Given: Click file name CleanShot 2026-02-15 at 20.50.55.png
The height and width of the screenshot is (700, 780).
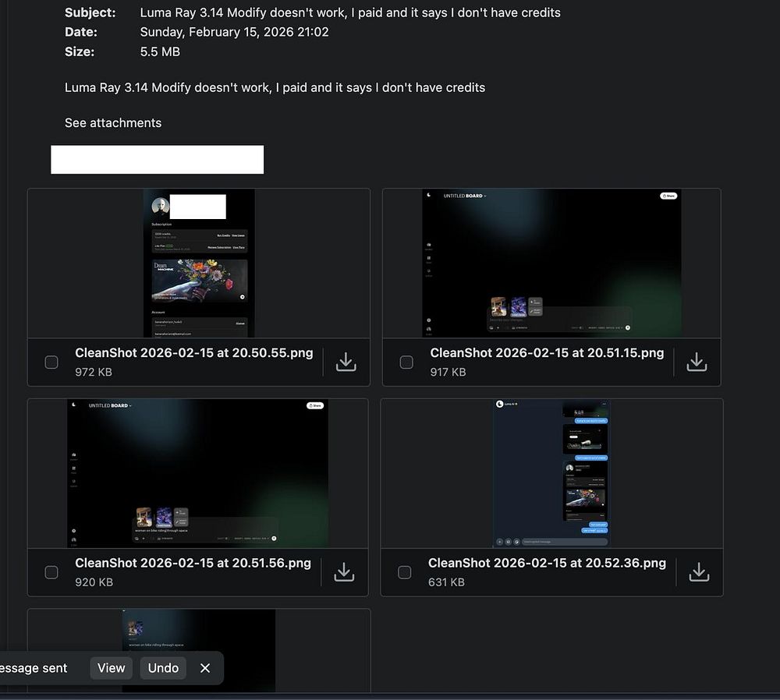Looking at the screenshot, I should click(194, 352).
